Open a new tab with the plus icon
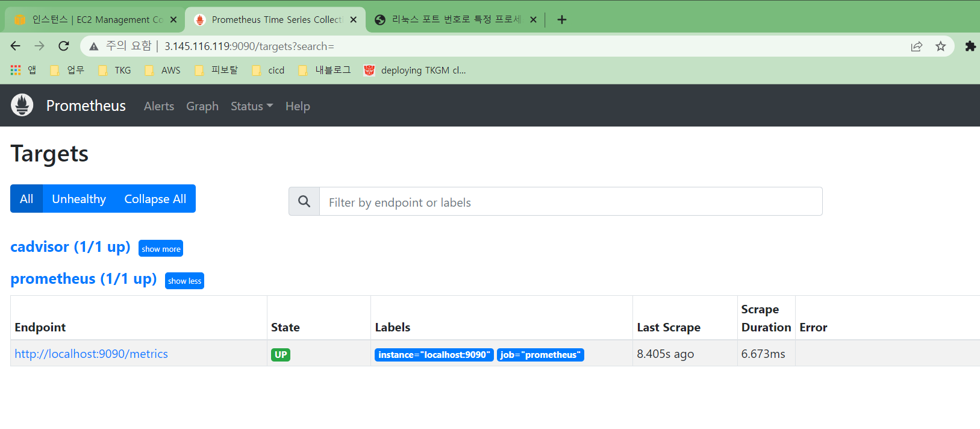 point(562,19)
